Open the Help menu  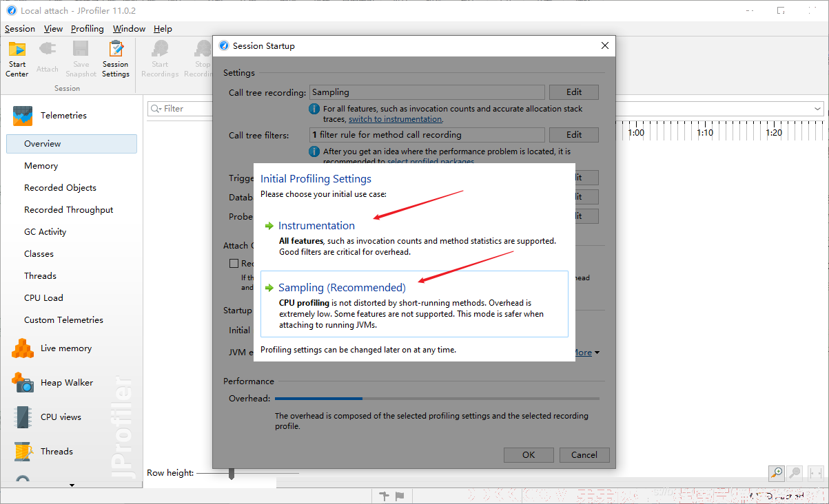pyautogui.click(x=163, y=29)
